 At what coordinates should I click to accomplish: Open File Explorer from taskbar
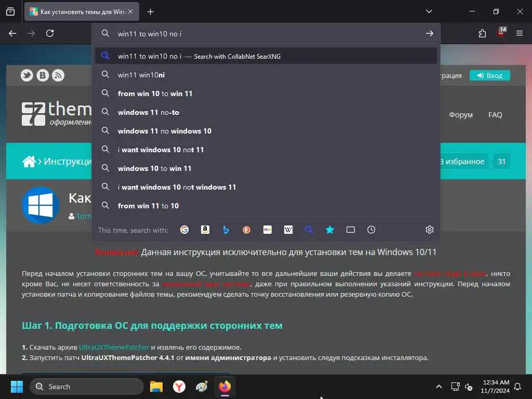point(156,387)
